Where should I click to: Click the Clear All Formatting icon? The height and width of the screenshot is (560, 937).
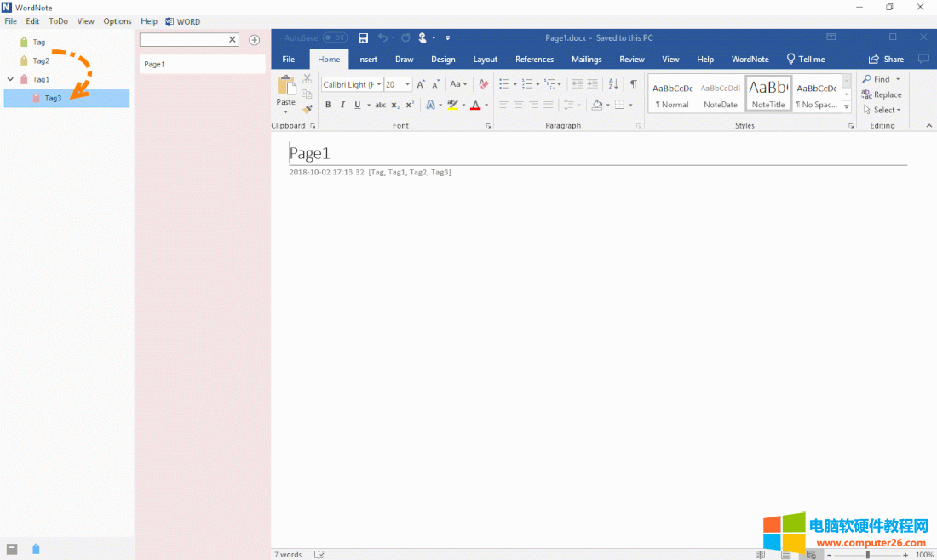coord(484,84)
